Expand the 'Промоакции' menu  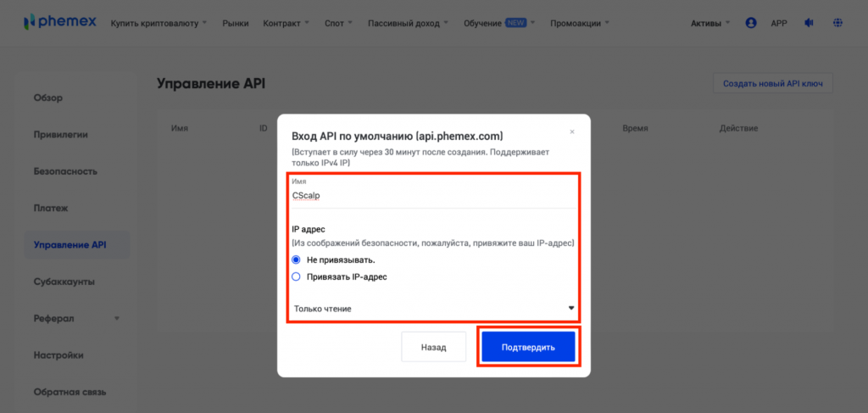(x=580, y=23)
